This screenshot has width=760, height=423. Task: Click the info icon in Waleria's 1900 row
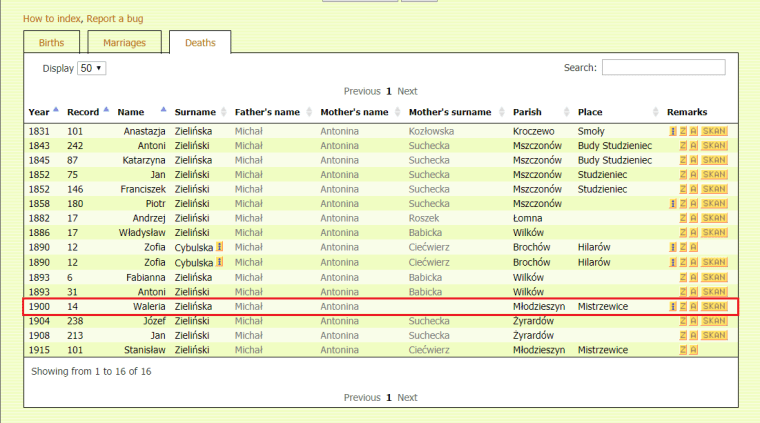[672, 306]
